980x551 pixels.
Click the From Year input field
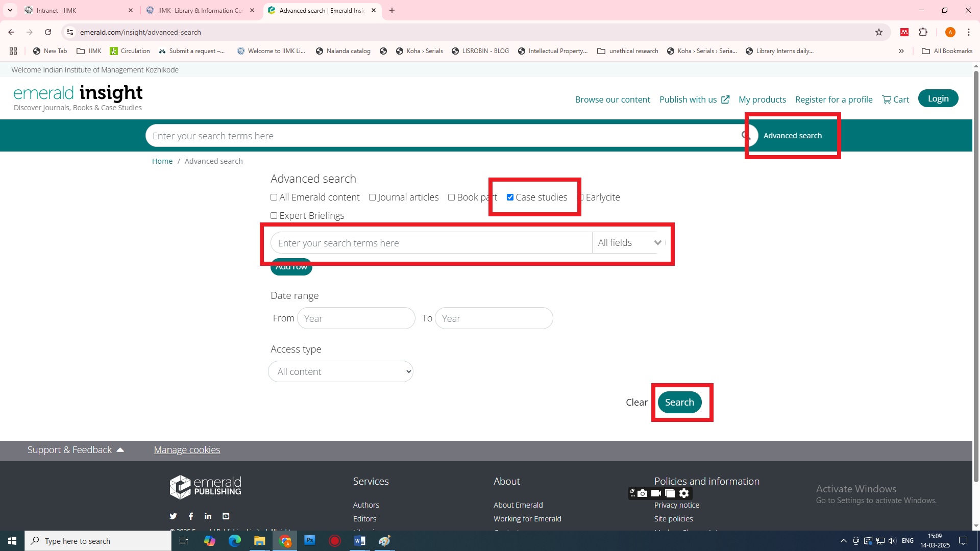pos(356,318)
